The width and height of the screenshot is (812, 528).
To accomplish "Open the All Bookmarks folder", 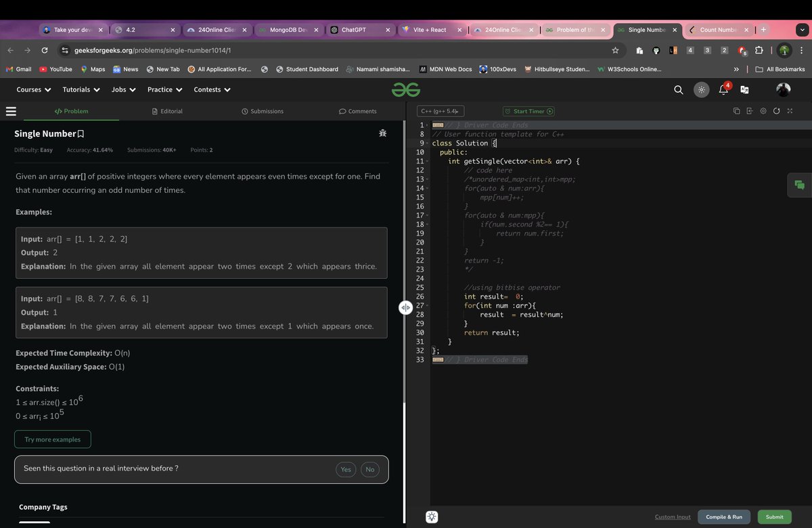I will coord(780,69).
